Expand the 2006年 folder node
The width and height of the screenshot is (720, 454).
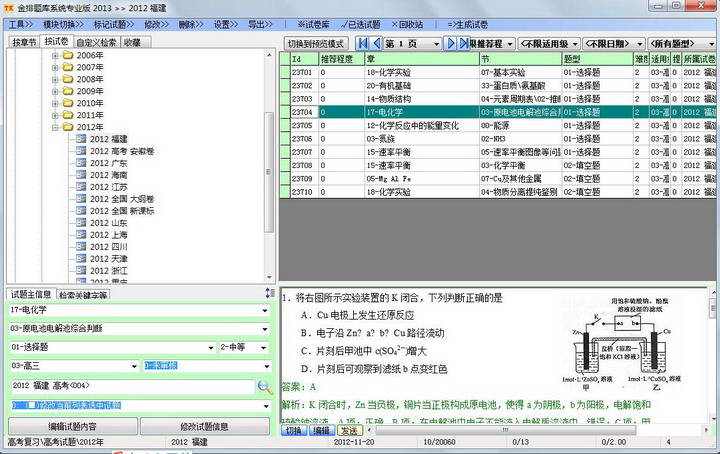pyautogui.click(x=55, y=56)
